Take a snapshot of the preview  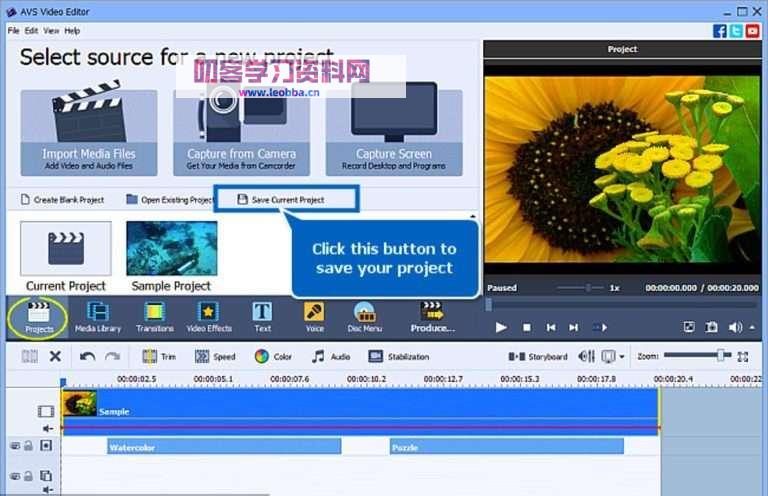click(711, 327)
